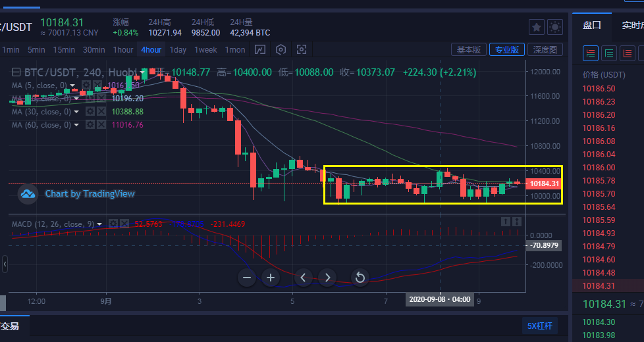Click sell price 10184.31 highlighted row
Viewport: 644px width, 342px height.
point(608,285)
